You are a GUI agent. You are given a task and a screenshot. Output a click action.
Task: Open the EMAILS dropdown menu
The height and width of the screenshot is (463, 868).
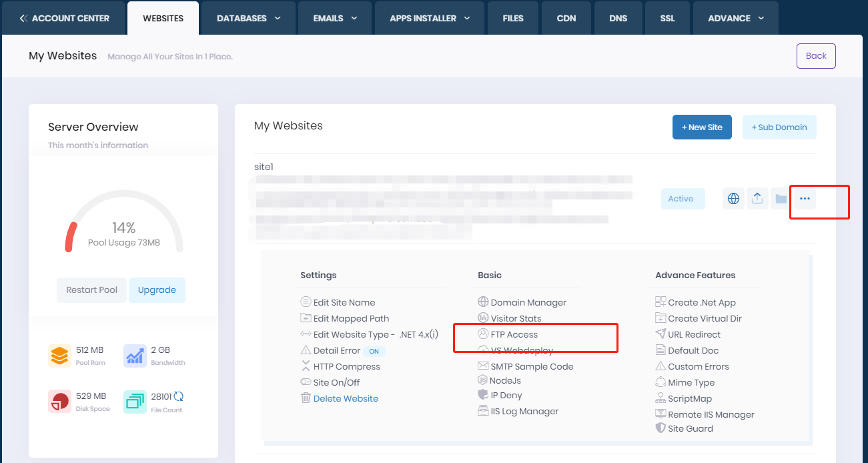tap(334, 18)
